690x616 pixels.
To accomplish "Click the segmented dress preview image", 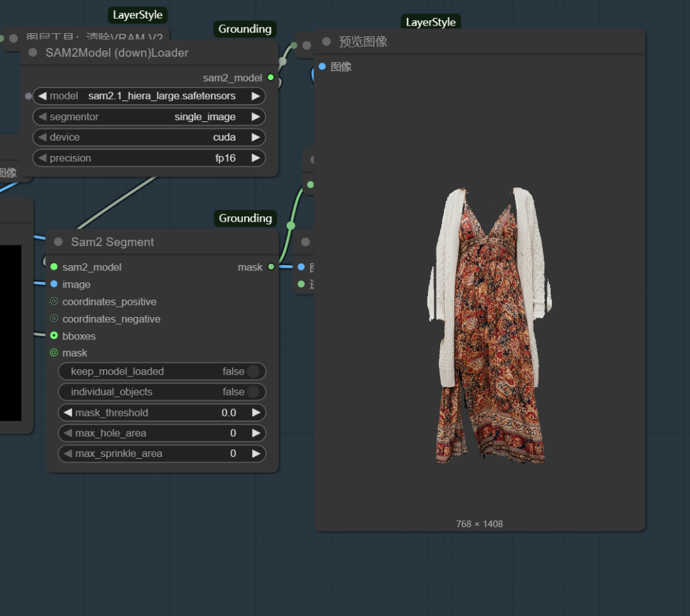I will point(489,326).
